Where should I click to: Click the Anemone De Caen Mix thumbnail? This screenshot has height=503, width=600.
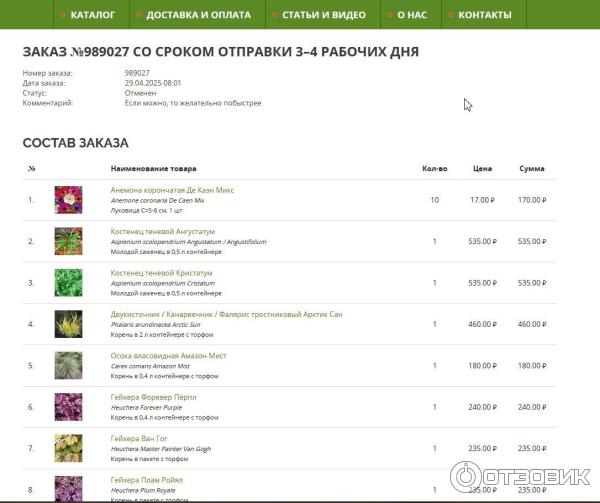(68, 200)
